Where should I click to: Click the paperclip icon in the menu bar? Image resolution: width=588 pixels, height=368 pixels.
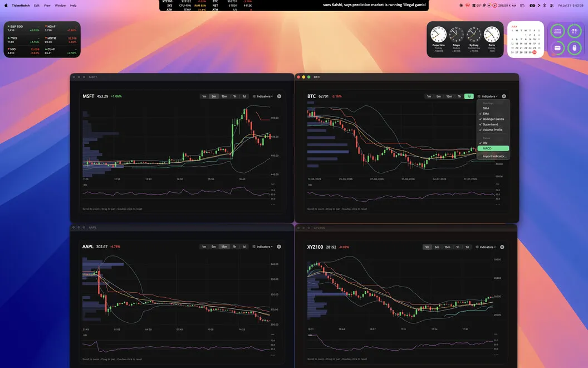(484, 5)
